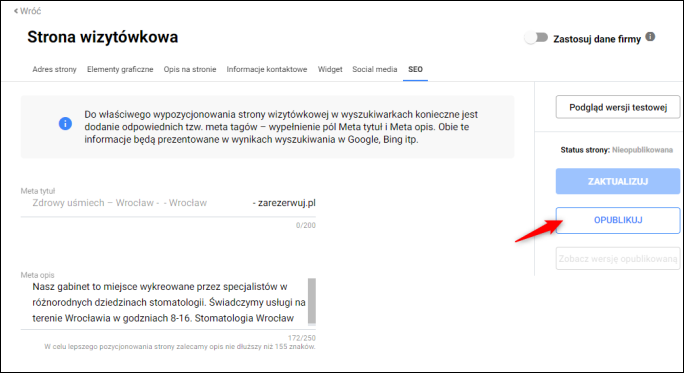Open the Adres strony tab
The width and height of the screenshot is (684, 373).
coord(54,69)
